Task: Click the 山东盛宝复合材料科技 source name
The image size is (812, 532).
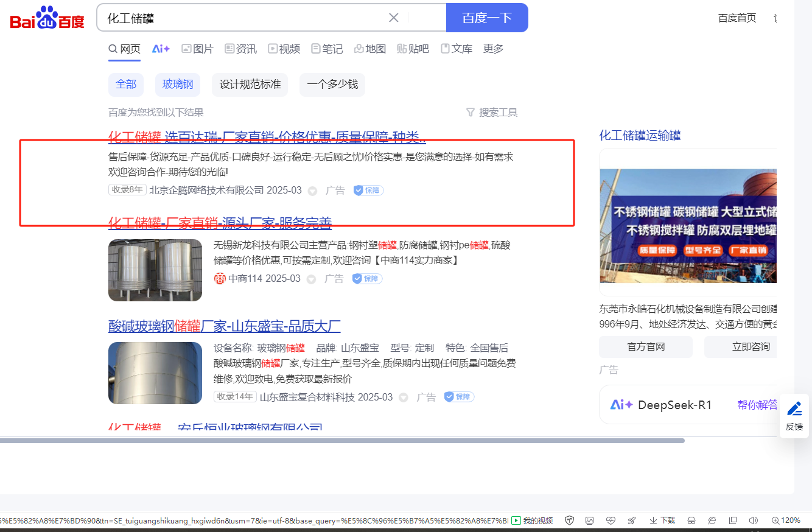Action: click(307, 397)
